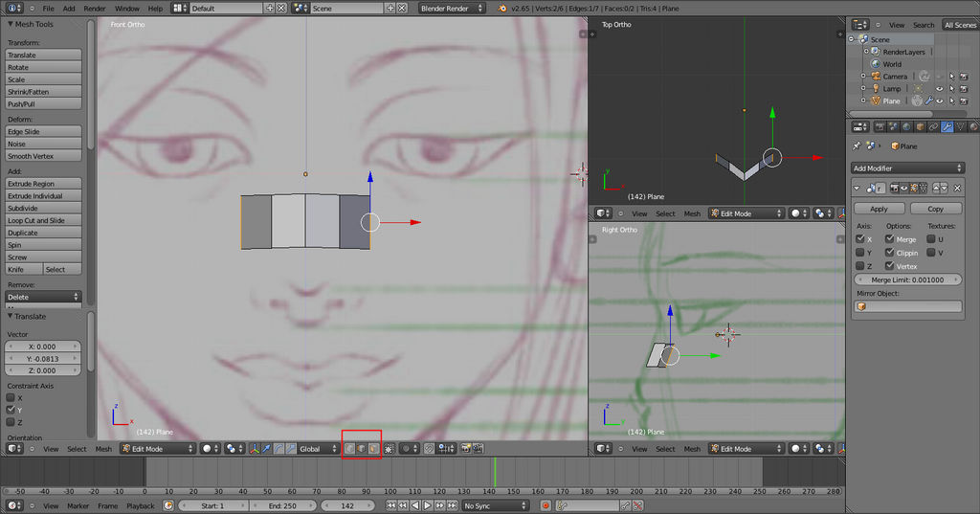Click the Merge Limit value field
The width and height of the screenshot is (980, 514).
tap(907, 279)
